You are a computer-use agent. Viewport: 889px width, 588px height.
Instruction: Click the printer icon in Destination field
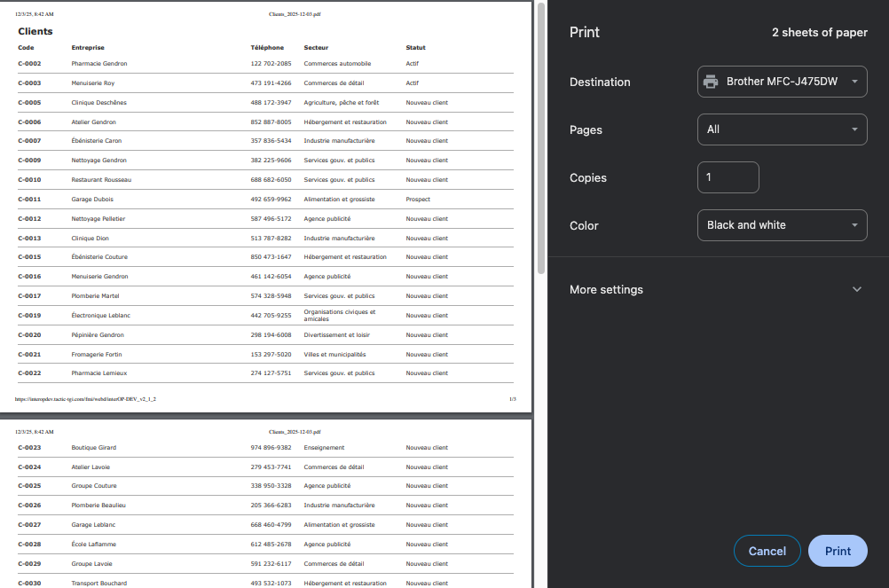click(711, 82)
